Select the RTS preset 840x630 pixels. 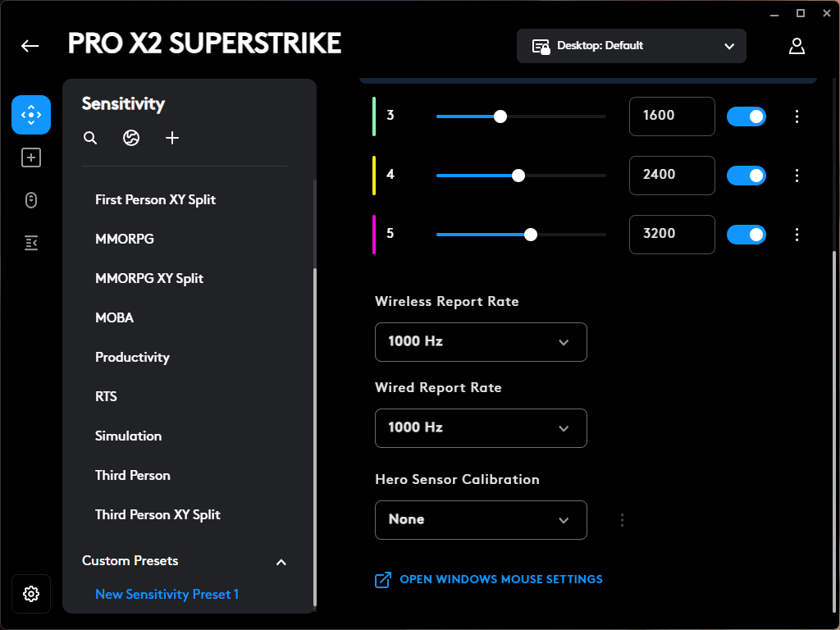pyautogui.click(x=106, y=396)
